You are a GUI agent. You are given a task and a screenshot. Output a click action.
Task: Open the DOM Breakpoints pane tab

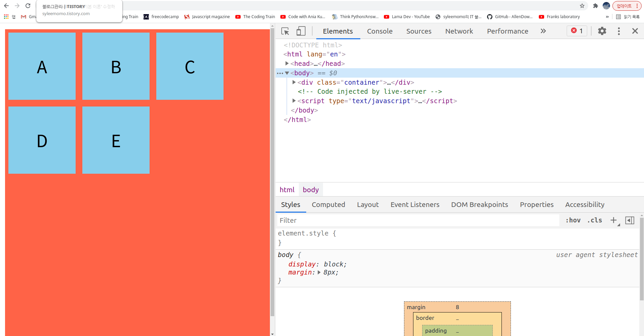pos(480,205)
